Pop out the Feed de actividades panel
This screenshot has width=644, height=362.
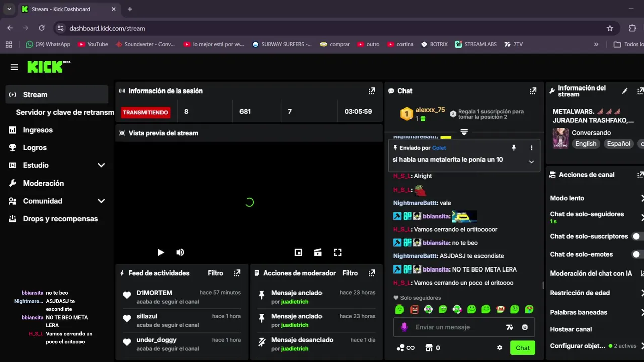coord(237,273)
